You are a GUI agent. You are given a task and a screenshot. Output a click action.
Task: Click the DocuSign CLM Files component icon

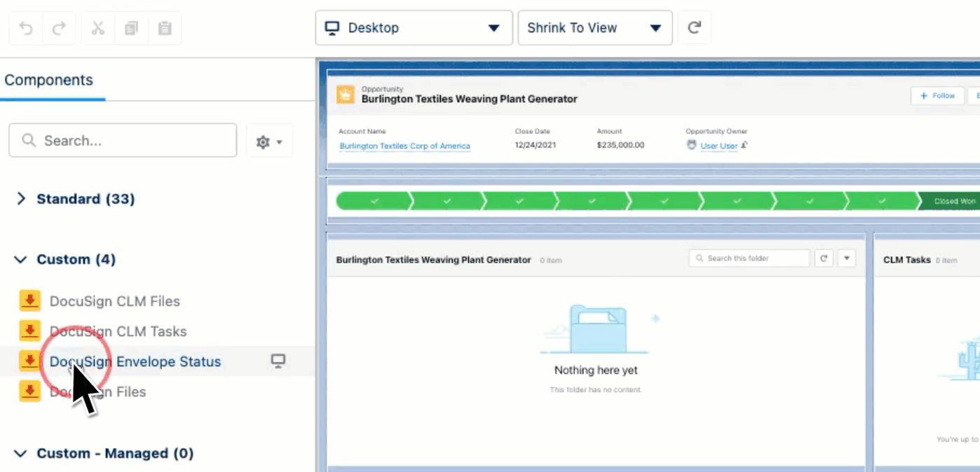31,300
